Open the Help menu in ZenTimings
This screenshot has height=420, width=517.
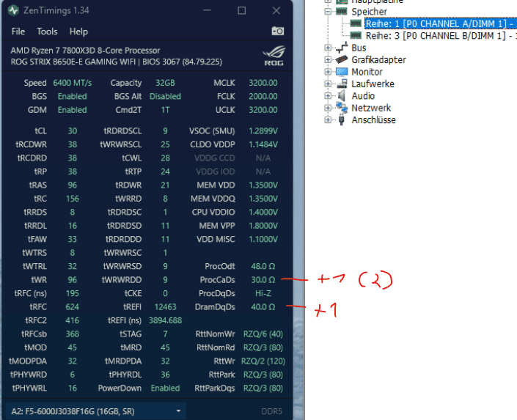pos(78,32)
